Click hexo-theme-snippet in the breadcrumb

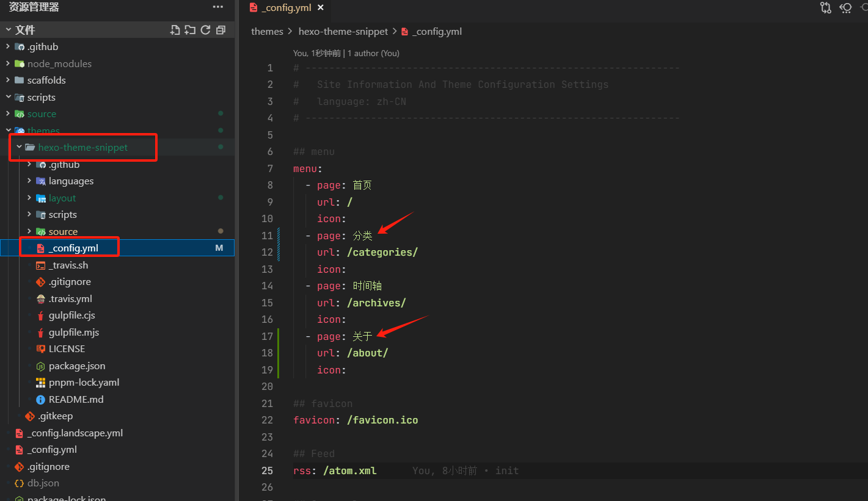coord(343,32)
